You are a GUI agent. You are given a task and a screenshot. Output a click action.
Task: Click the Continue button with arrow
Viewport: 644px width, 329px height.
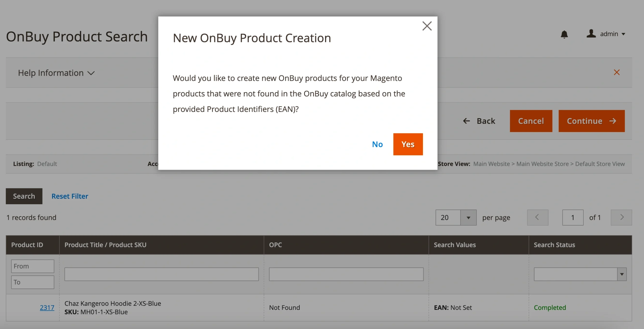[x=591, y=121]
